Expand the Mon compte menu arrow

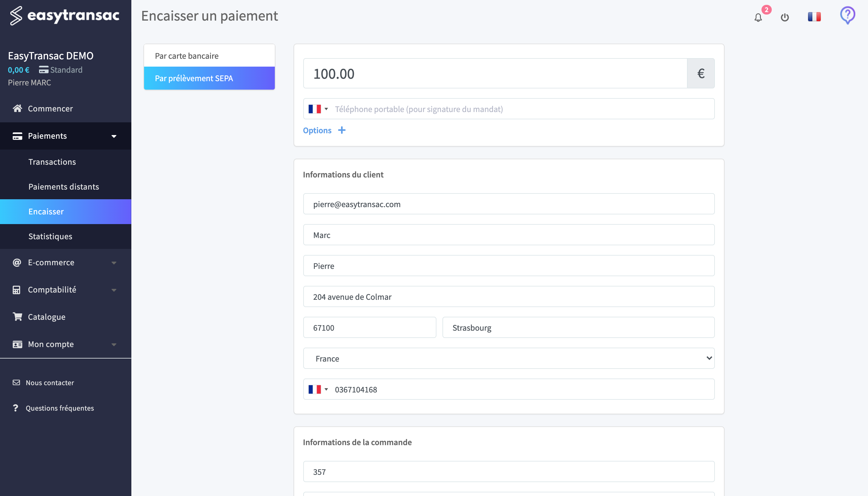[114, 344]
